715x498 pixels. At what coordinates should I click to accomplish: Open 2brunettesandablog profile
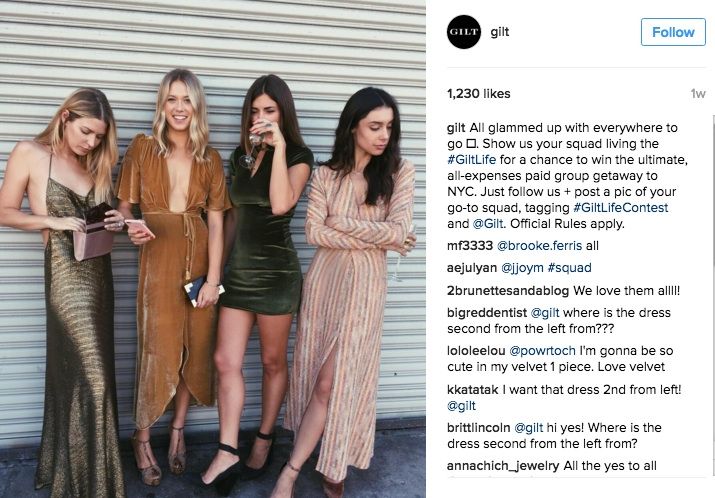coord(508,290)
